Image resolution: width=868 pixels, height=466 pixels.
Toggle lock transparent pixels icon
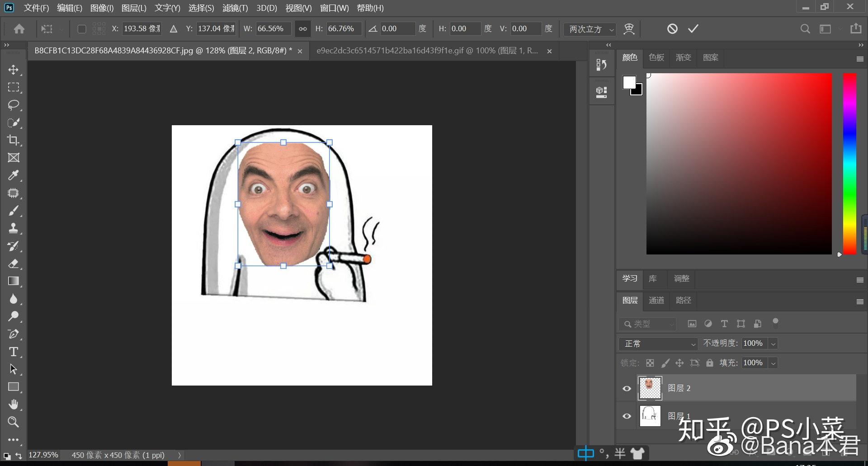point(650,363)
